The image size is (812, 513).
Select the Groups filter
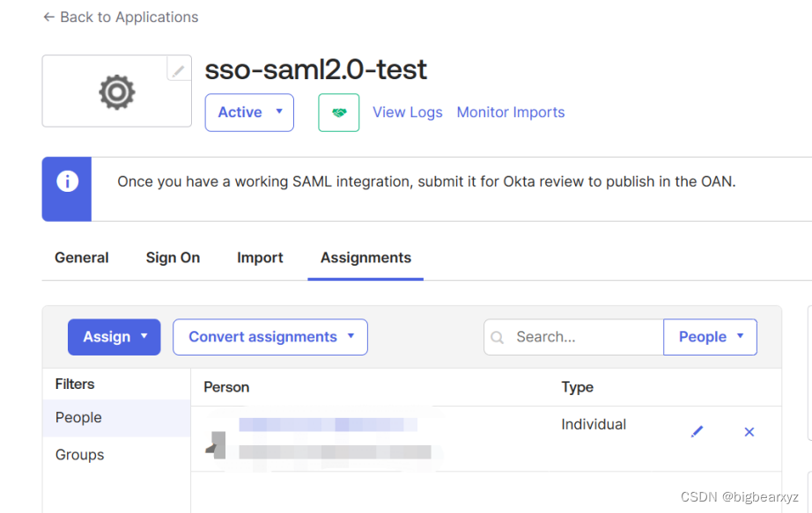click(x=80, y=455)
